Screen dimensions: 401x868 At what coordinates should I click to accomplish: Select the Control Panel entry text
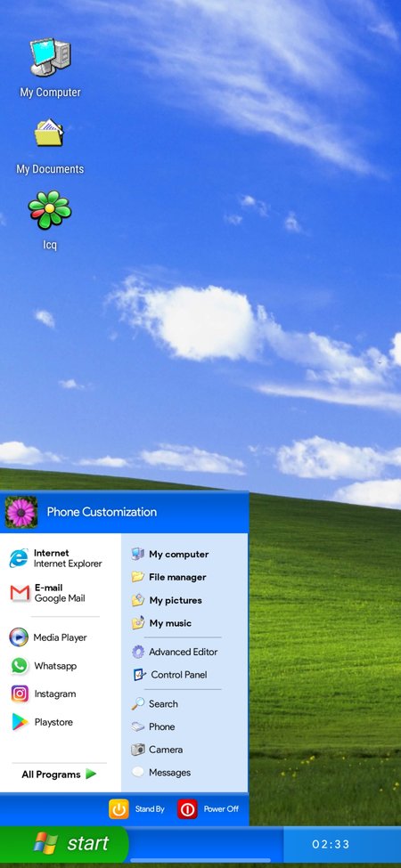(179, 675)
